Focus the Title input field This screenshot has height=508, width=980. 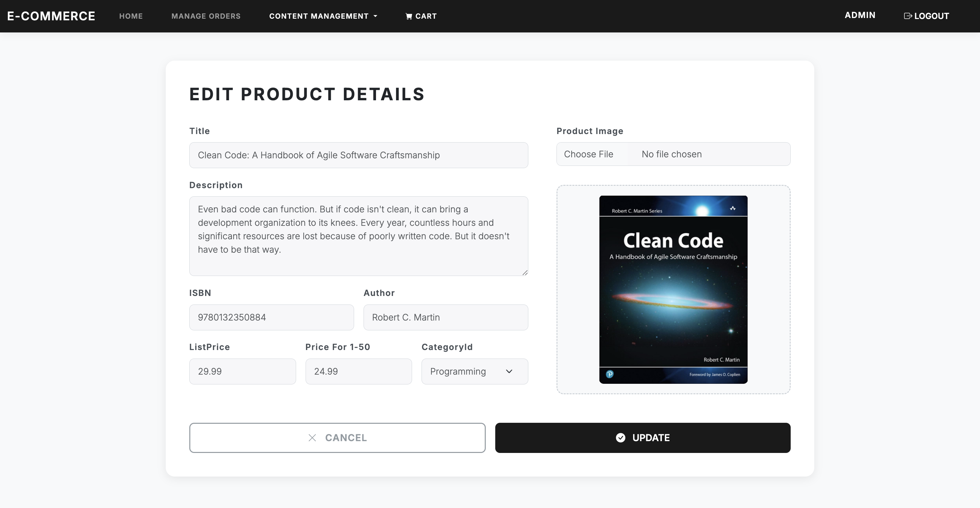tap(358, 155)
